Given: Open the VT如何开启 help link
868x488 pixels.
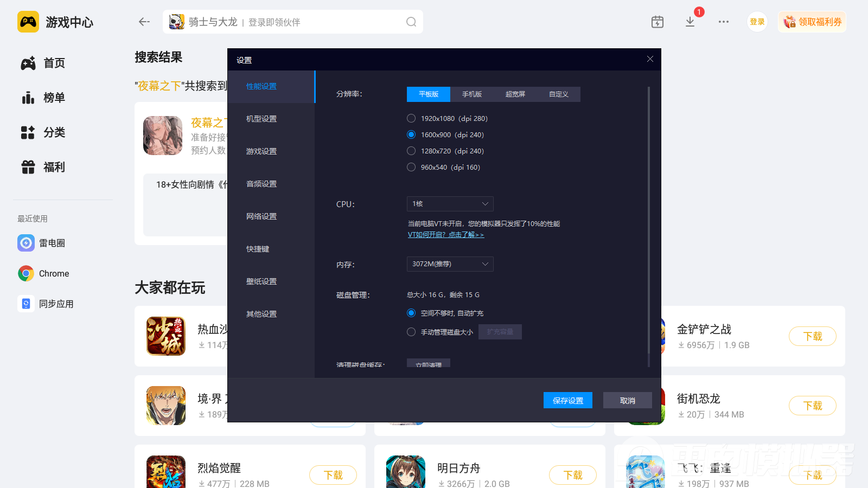Looking at the screenshot, I should tap(446, 234).
